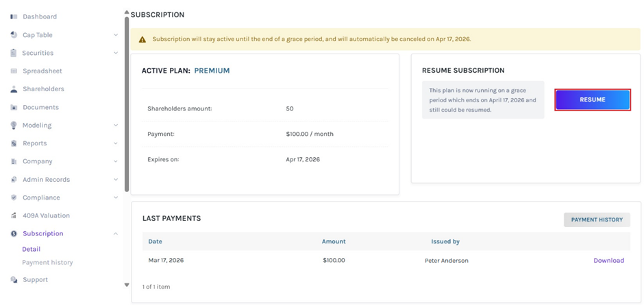This screenshot has width=644, height=306.
Task: Expand the Admin Records chevron
Action: pos(116,179)
